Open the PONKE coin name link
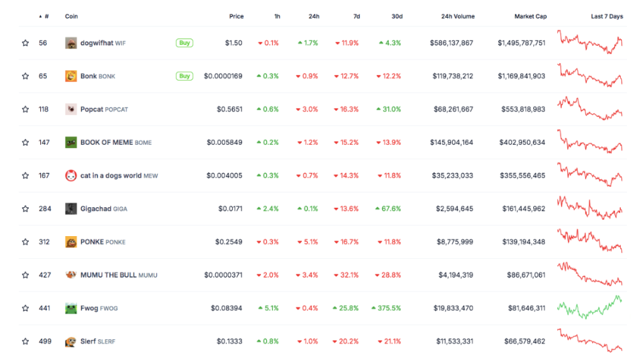 point(92,242)
